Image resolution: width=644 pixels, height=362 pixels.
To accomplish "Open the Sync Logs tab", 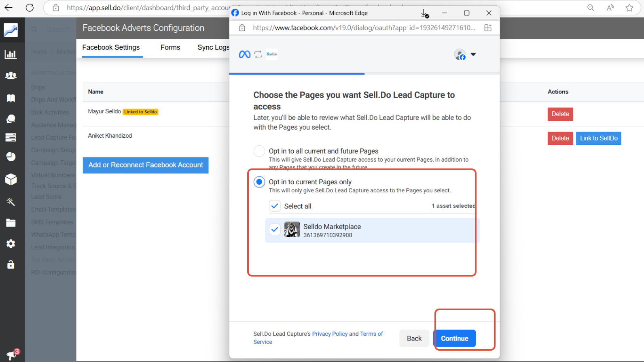I will point(213,47).
